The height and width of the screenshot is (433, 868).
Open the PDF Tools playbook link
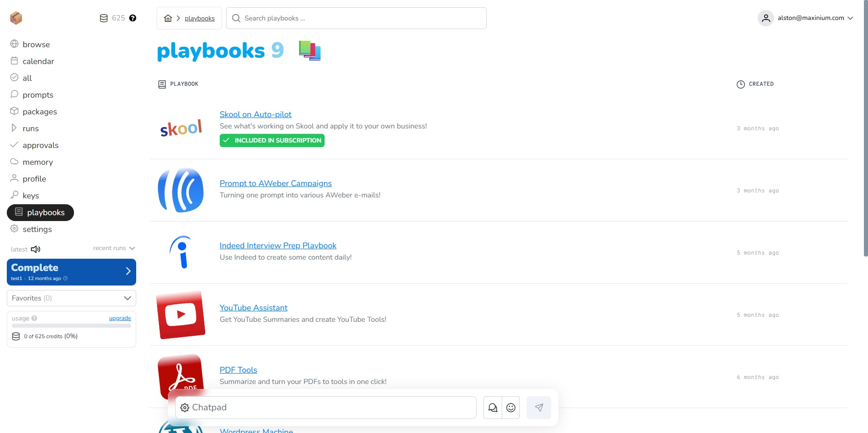[x=238, y=370]
